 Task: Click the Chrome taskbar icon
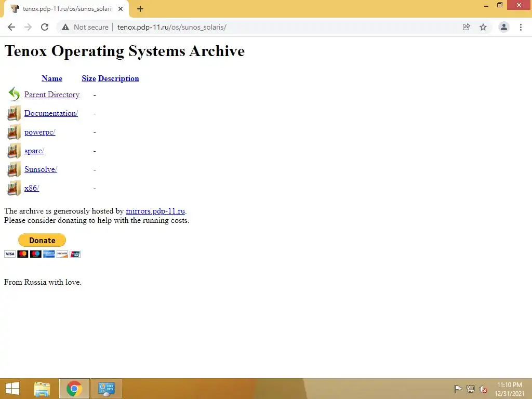74,389
